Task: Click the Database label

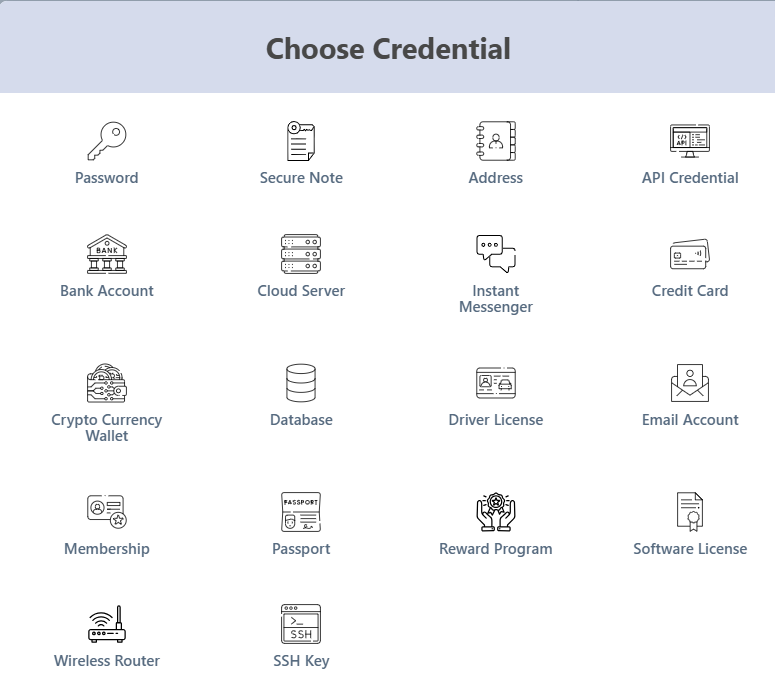Action: (301, 420)
